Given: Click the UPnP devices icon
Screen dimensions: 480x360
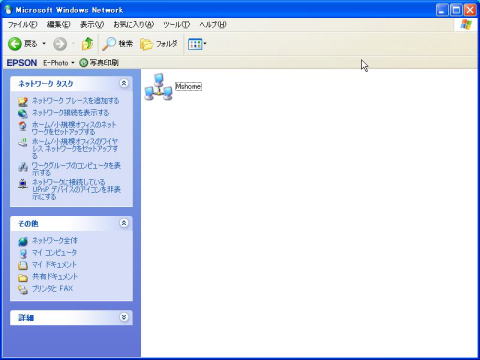Looking at the screenshot, I should (x=23, y=183).
